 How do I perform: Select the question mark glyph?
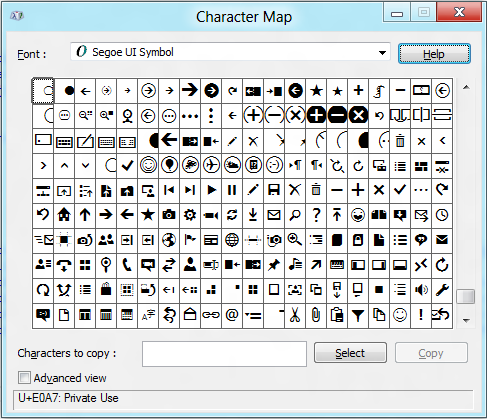pos(316,215)
